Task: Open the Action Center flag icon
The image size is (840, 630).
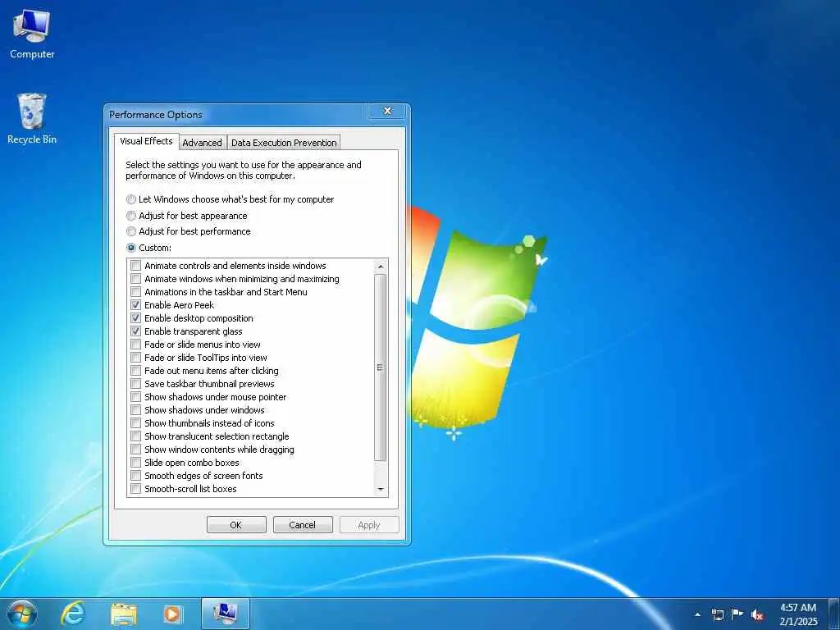Action: coord(737,614)
